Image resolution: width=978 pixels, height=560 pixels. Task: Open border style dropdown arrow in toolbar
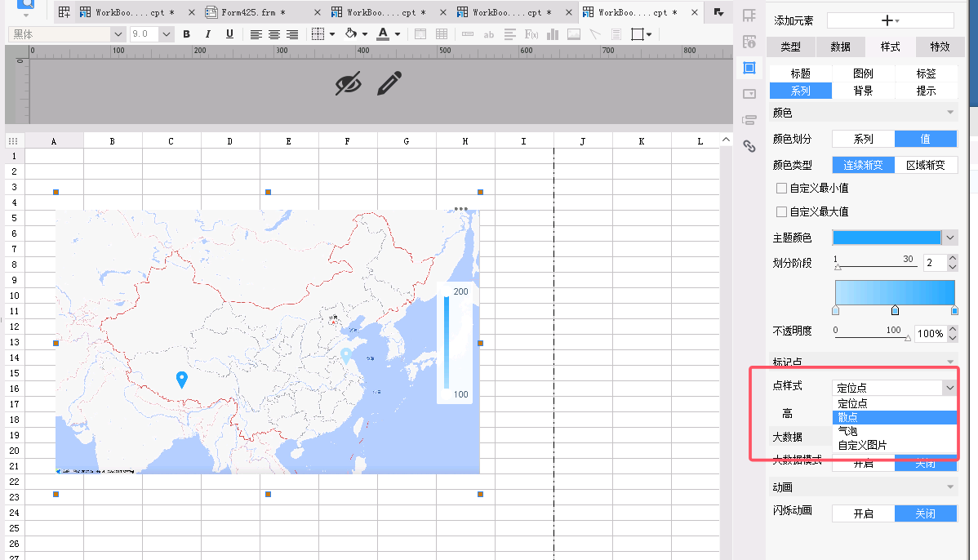pyautogui.click(x=332, y=34)
